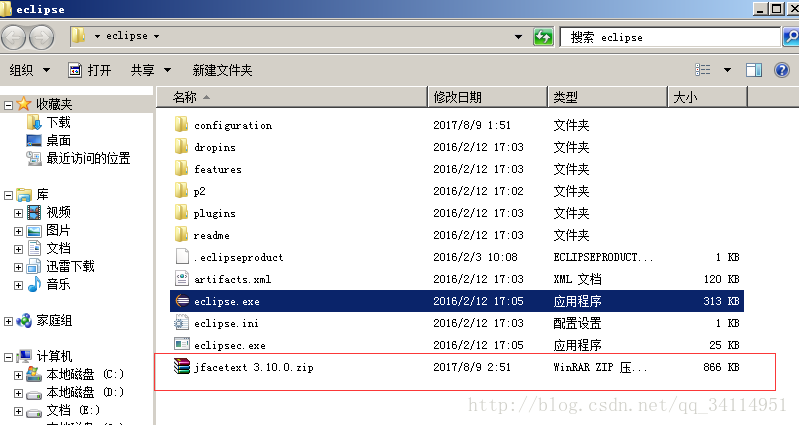Click the change view icon
Image resolution: width=799 pixels, height=425 pixels.
click(703, 70)
